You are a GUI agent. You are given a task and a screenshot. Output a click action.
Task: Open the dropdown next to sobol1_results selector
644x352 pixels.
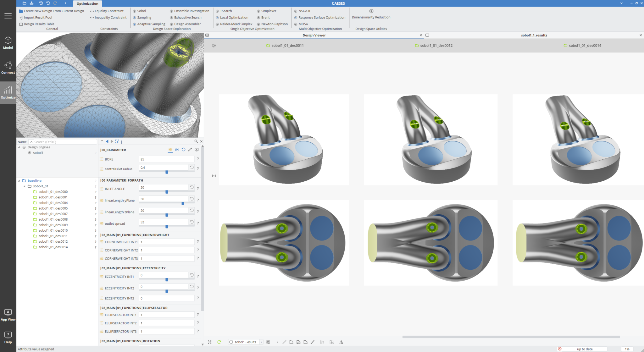(262, 342)
